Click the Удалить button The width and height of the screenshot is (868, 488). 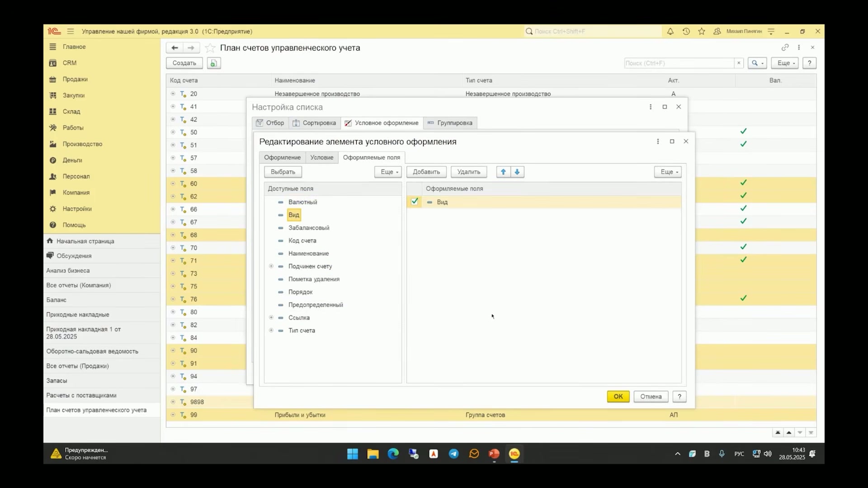(x=469, y=172)
